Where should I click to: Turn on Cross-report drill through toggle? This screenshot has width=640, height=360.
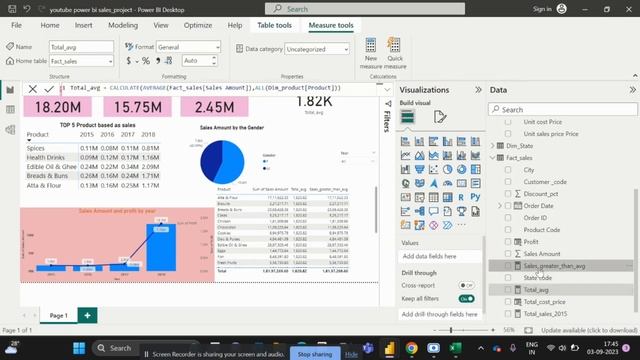pyautogui.click(x=466, y=285)
